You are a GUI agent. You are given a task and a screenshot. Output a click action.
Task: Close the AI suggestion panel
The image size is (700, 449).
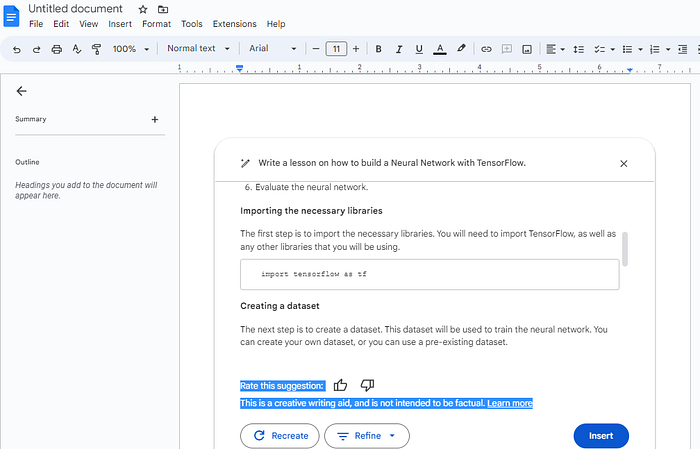point(624,164)
